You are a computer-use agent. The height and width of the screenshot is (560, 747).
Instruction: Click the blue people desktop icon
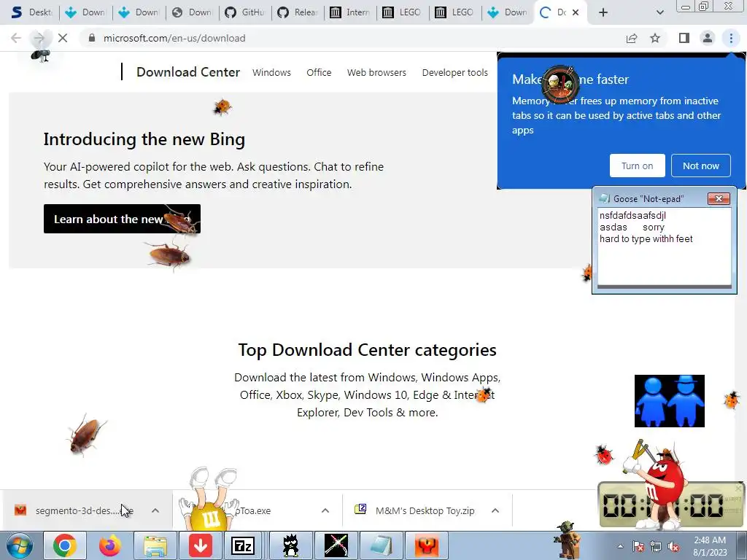[x=670, y=401]
